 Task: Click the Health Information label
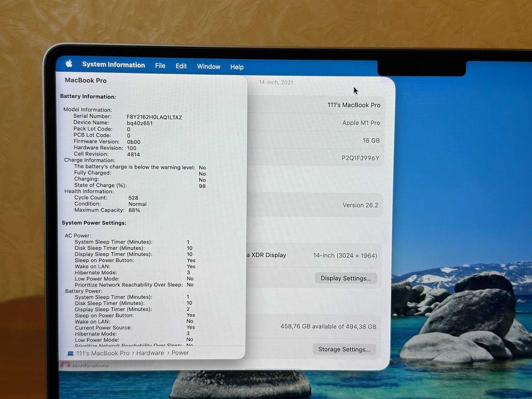(89, 192)
